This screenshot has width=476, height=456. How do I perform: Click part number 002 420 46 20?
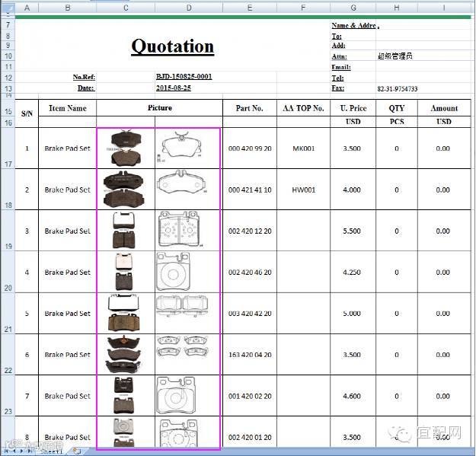point(250,273)
